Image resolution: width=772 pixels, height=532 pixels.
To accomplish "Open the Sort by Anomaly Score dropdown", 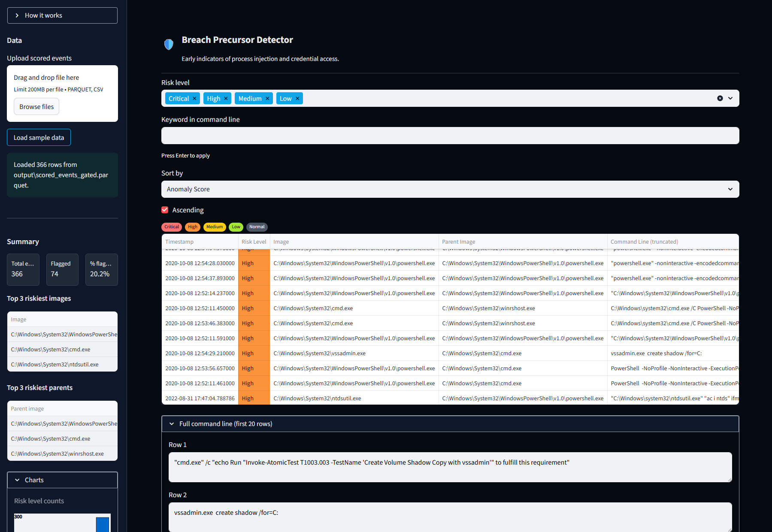I will click(450, 189).
